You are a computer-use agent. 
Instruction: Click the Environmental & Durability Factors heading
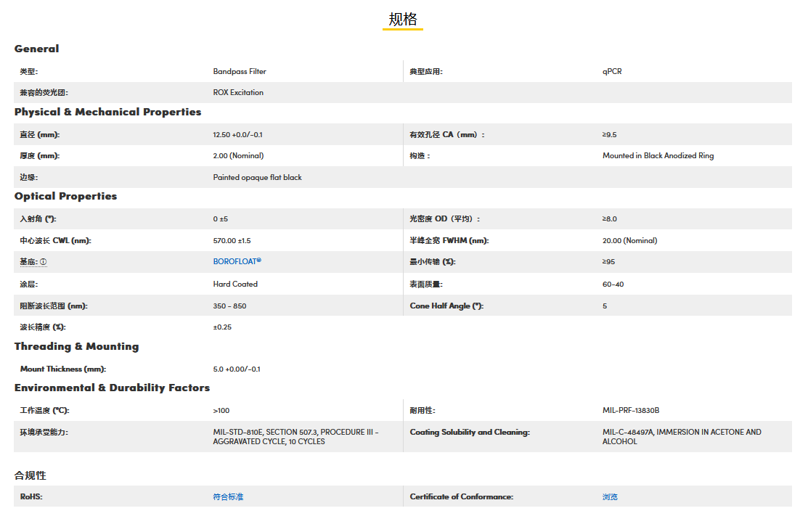point(112,388)
